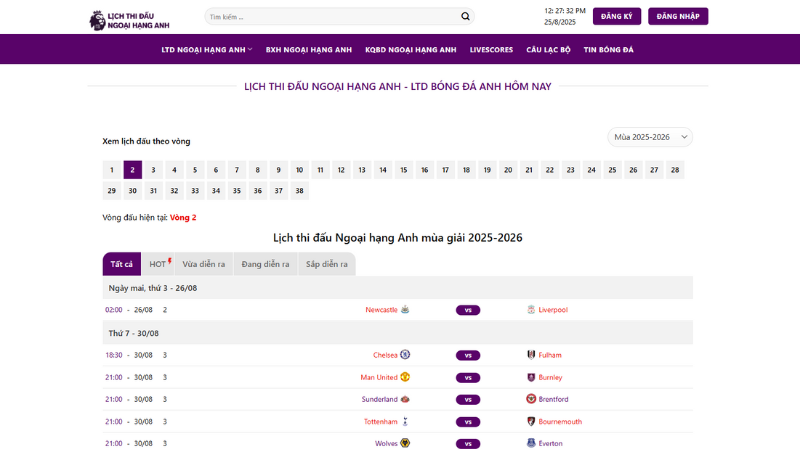Open the Wolves team link

386,443
